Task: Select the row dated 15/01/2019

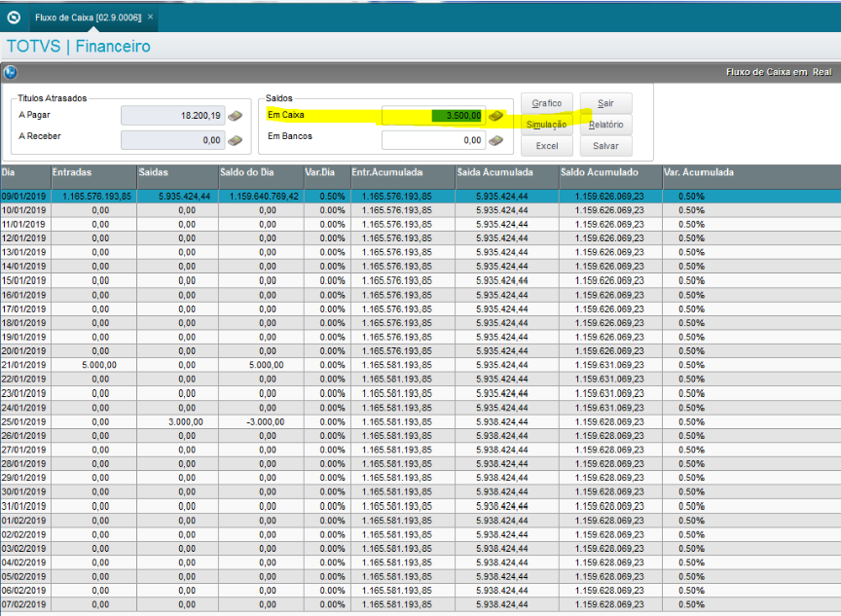Action: pos(420,280)
